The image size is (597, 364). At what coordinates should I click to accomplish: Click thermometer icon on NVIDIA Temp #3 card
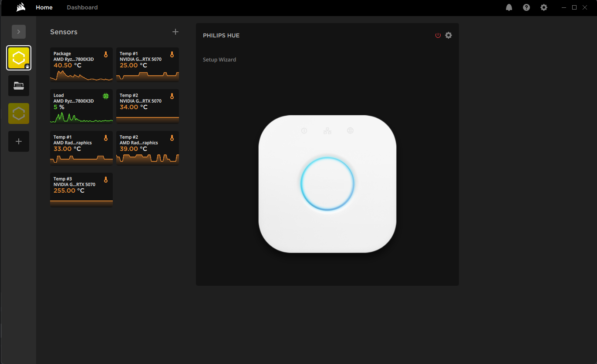coord(106,180)
